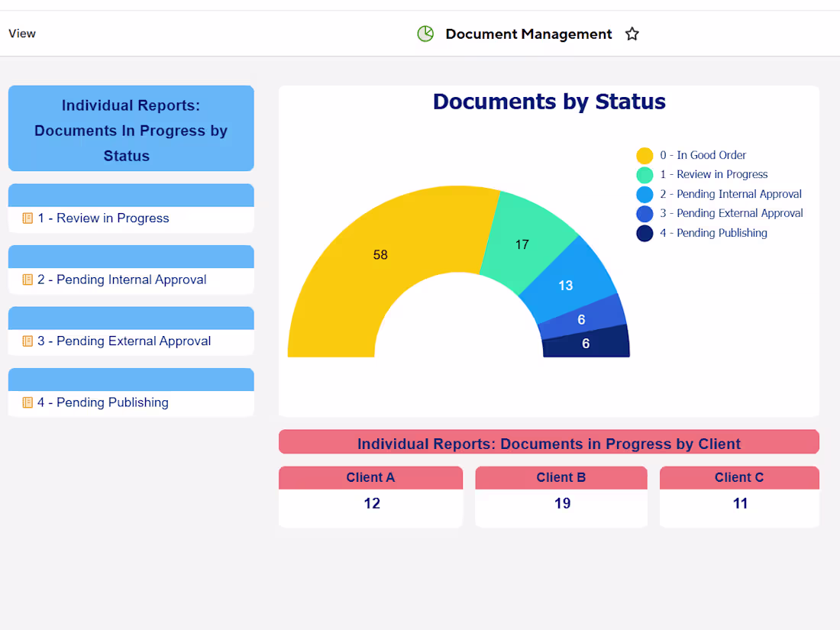Click the list icon beside '2 - Pending Internal Approval'
This screenshot has width=840, height=630.
click(x=27, y=279)
